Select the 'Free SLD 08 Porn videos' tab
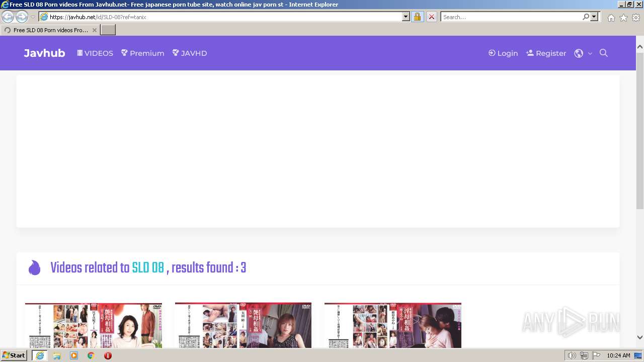 click(50, 30)
